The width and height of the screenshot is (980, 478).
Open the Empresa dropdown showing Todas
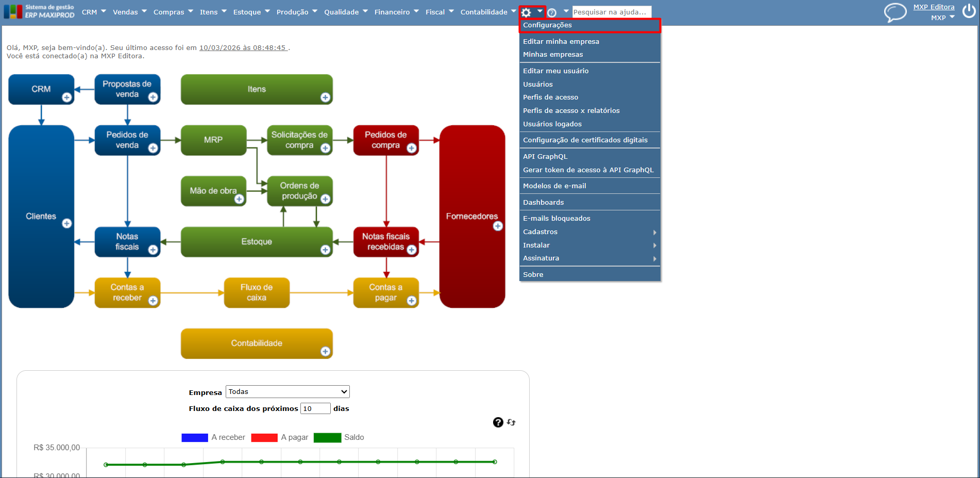click(x=288, y=392)
